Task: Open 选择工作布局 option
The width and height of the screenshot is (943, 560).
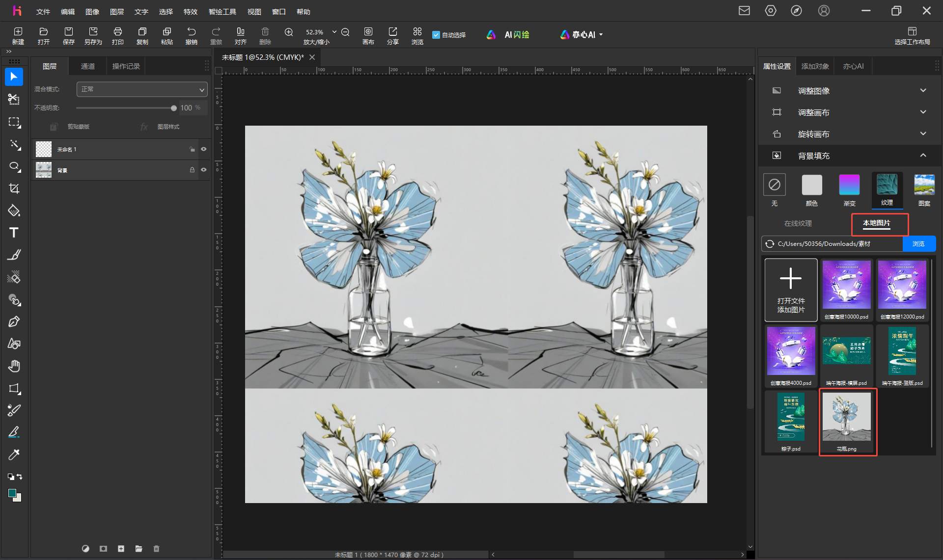Action: (x=912, y=36)
